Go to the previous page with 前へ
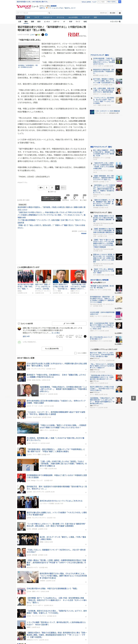Screen dimensions: 138x644 (x=41, y=188)
